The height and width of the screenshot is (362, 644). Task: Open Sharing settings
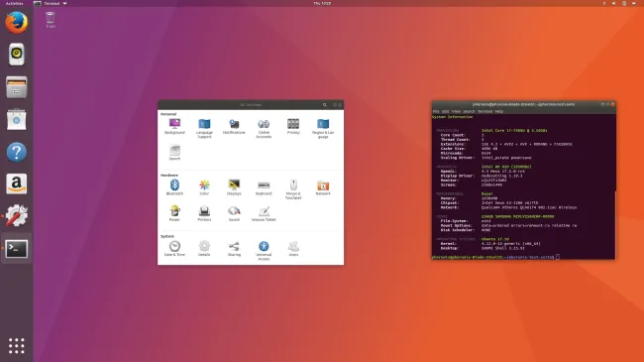[234, 249]
